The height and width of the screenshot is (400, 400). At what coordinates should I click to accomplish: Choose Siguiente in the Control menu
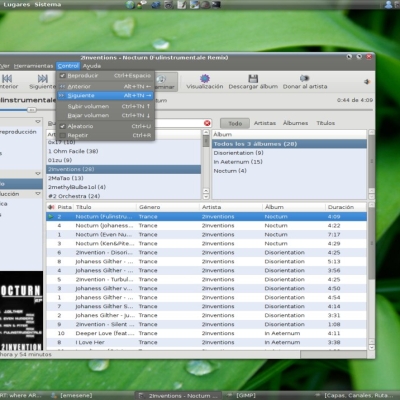coord(105,96)
